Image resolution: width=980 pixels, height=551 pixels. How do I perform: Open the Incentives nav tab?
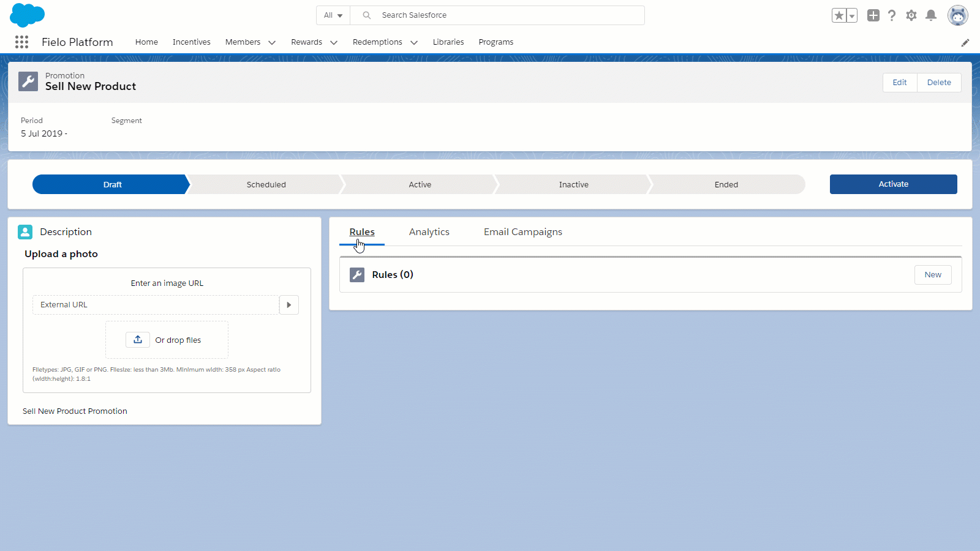pyautogui.click(x=192, y=42)
